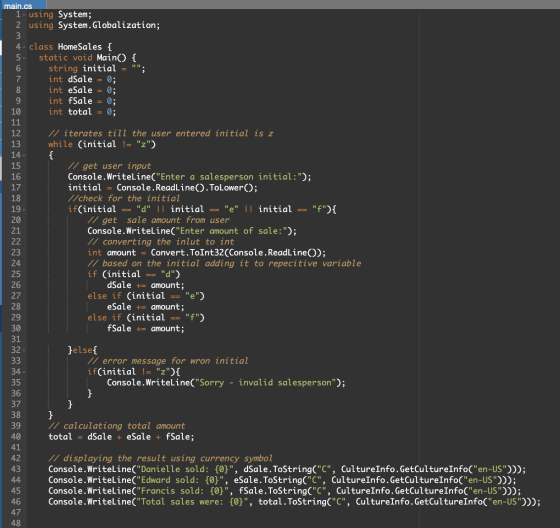Collapse the fold marker at line 1
The height and width of the screenshot is (528, 560).
click(24, 15)
